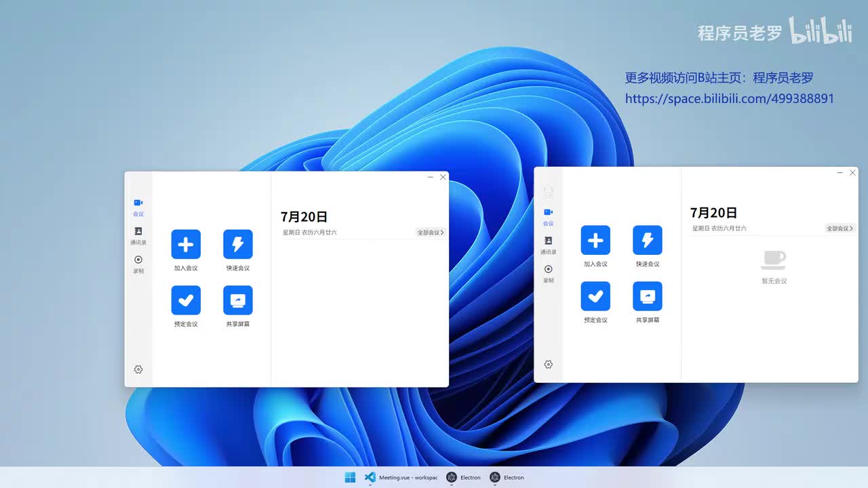The height and width of the screenshot is (488, 868).
Task: Click the 7月20日 date in right window
Action: [x=714, y=213]
